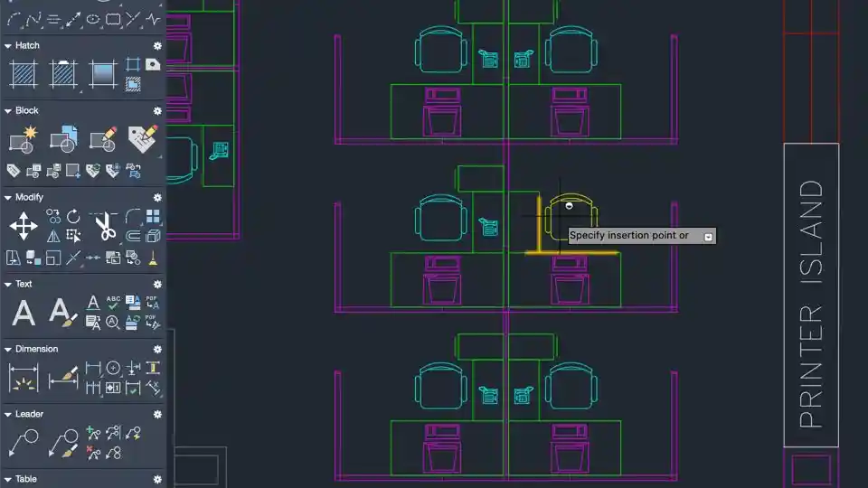The width and height of the screenshot is (868, 488).
Task: Select the Rotate tool
Action: click(x=73, y=216)
